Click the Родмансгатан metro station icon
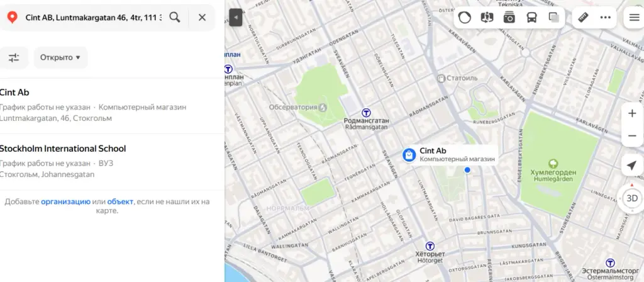The width and height of the screenshot is (644, 282). (x=366, y=113)
